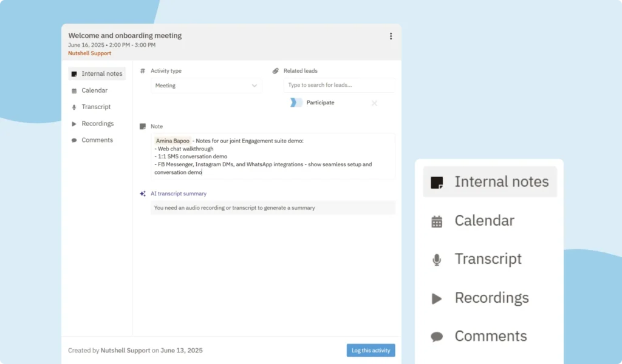Open the three-dot overflow menu
This screenshot has height=364, width=622.
click(x=391, y=36)
